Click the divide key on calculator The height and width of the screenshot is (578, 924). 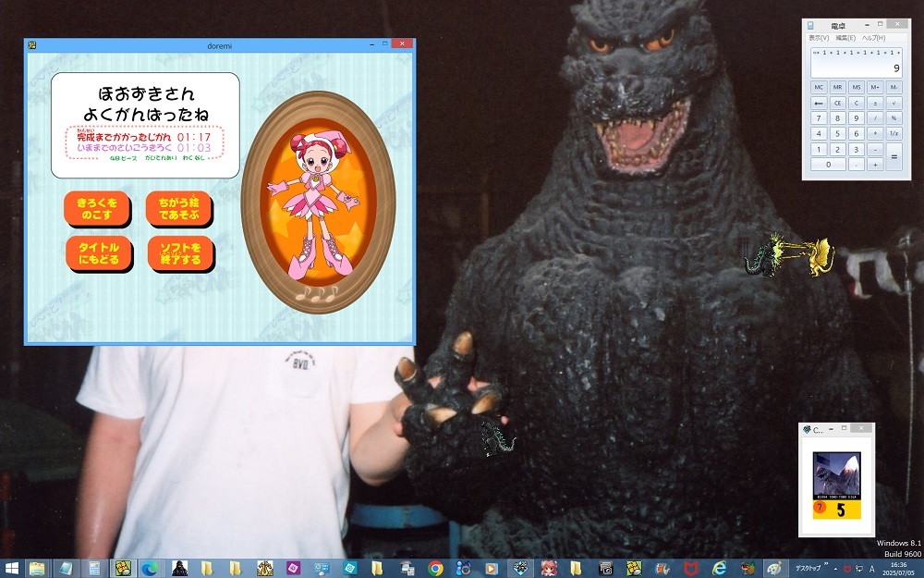point(875,118)
